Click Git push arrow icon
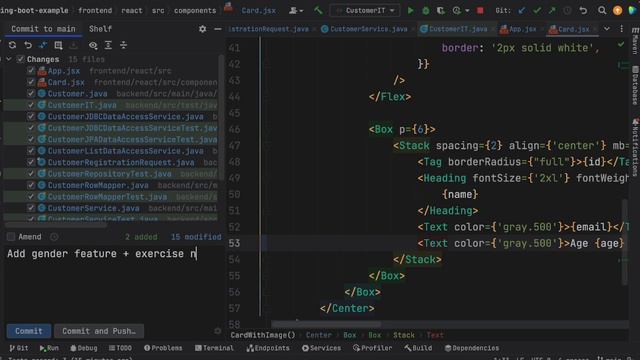 (552, 11)
